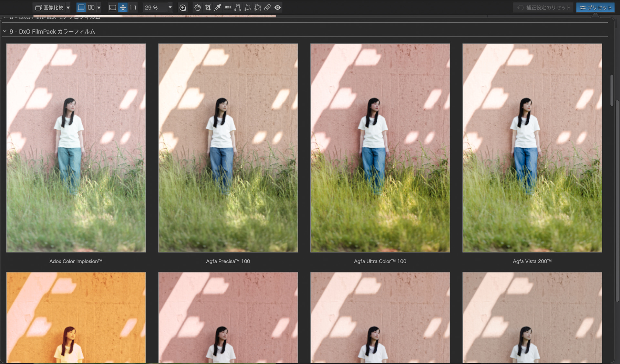Click the Agfa Ultra Color™ 100 label

click(380, 261)
